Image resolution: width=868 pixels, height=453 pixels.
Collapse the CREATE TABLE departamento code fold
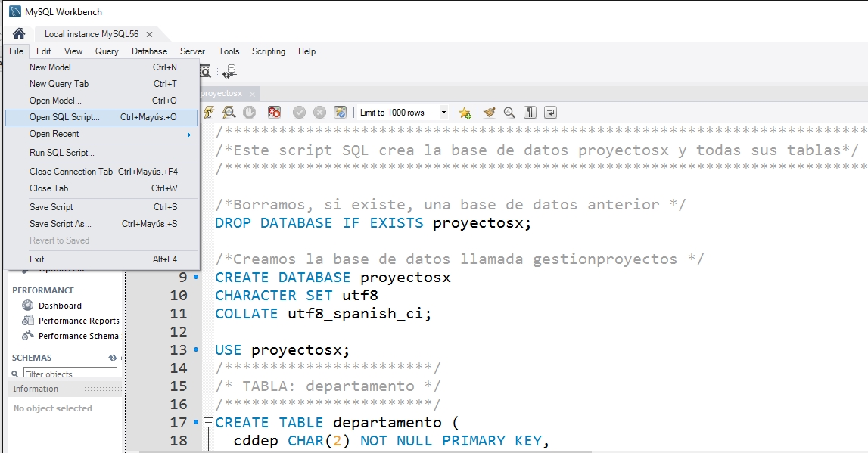208,423
